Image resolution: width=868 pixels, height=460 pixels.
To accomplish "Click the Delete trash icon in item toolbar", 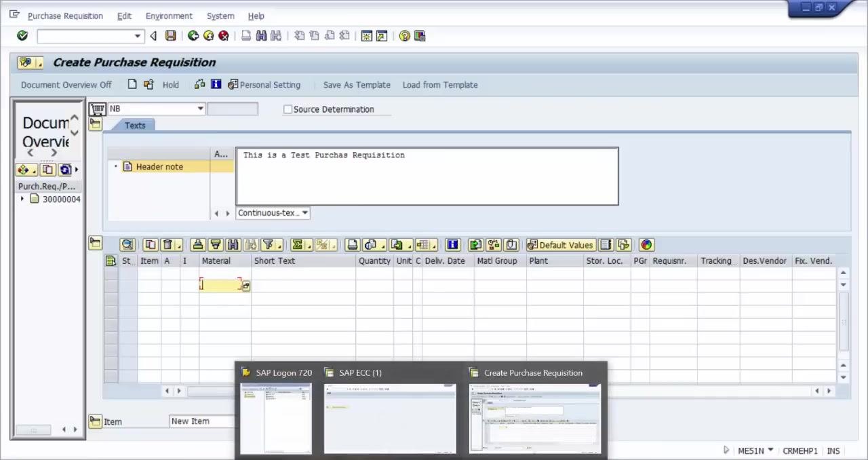I will click(x=168, y=245).
